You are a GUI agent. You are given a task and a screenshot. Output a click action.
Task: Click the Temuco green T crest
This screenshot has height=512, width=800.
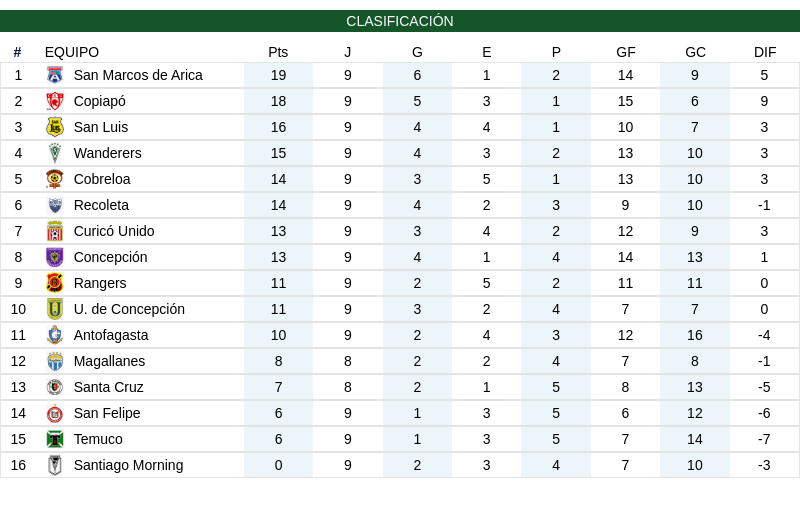(x=55, y=439)
